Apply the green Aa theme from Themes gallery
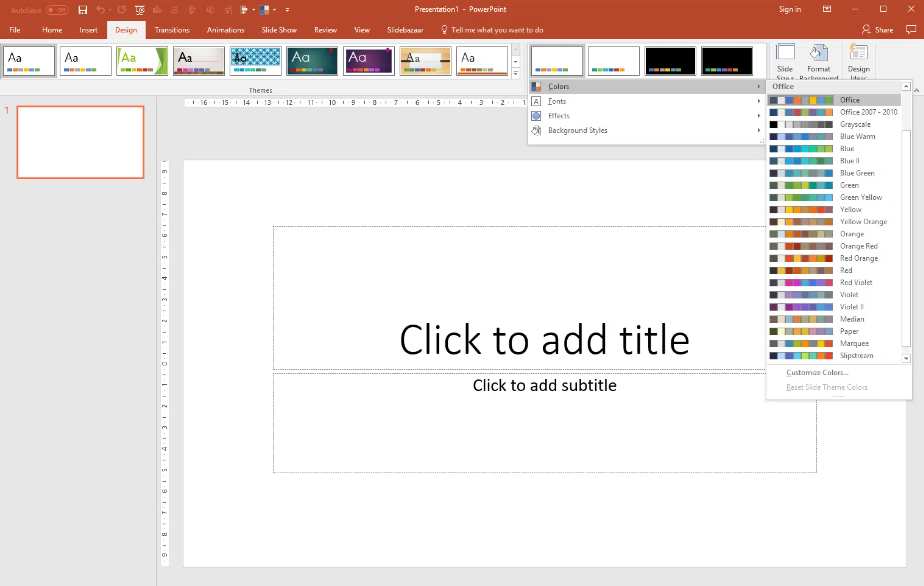 pyautogui.click(x=141, y=61)
